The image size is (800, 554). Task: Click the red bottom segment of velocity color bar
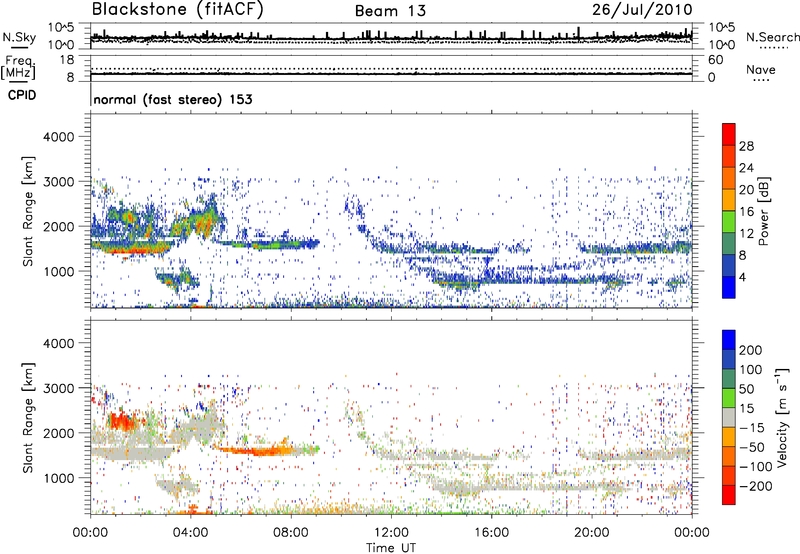click(x=729, y=495)
